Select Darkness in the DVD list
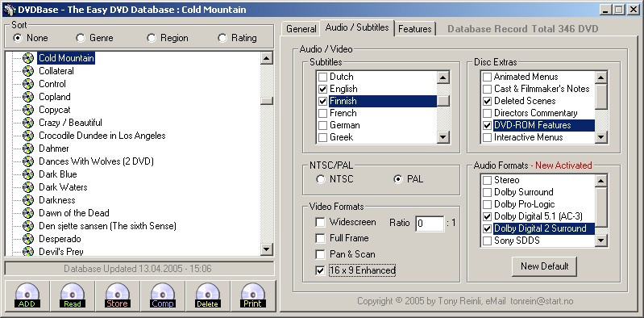This screenshot has height=318, width=644. click(57, 200)
